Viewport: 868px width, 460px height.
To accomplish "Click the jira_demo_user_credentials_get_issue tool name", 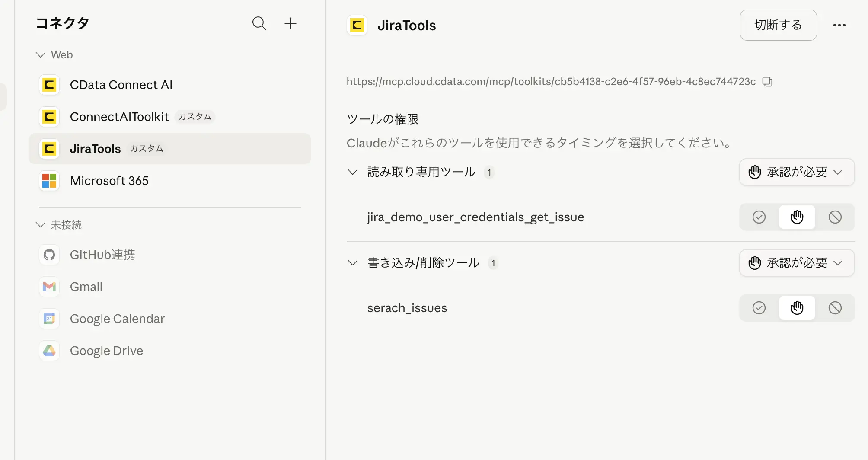I will point(475,217).
